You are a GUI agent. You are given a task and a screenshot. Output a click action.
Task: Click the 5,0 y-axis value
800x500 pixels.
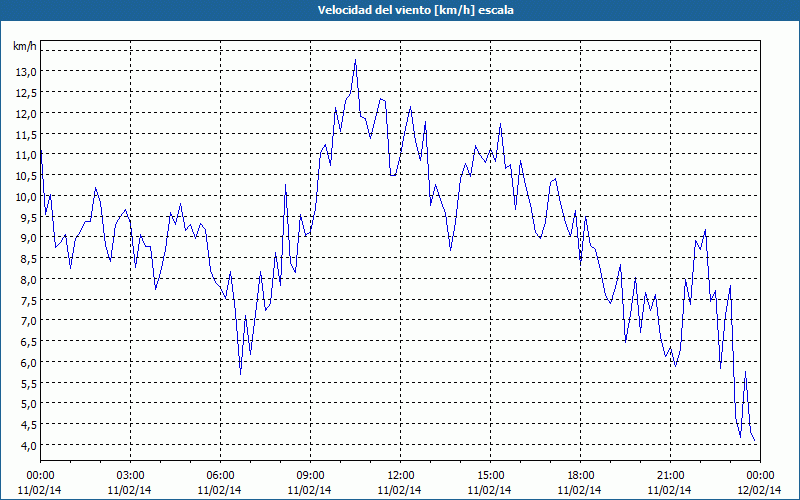pos(29,404)
